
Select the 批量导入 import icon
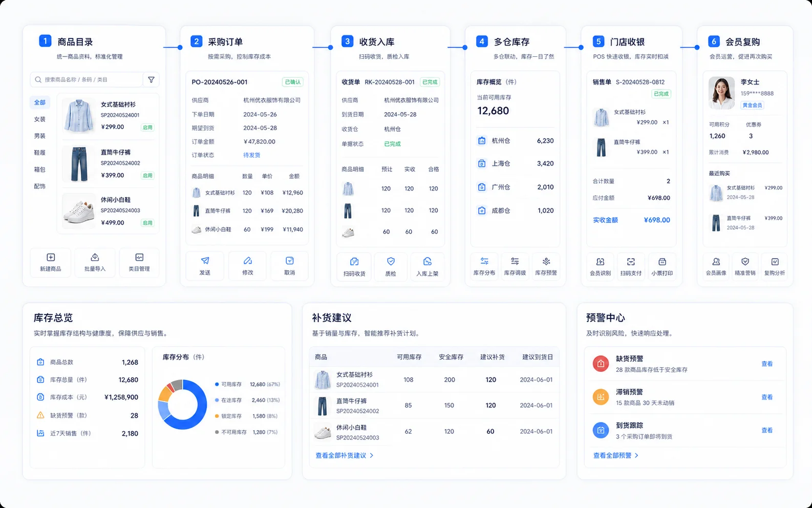click(95, 257)
